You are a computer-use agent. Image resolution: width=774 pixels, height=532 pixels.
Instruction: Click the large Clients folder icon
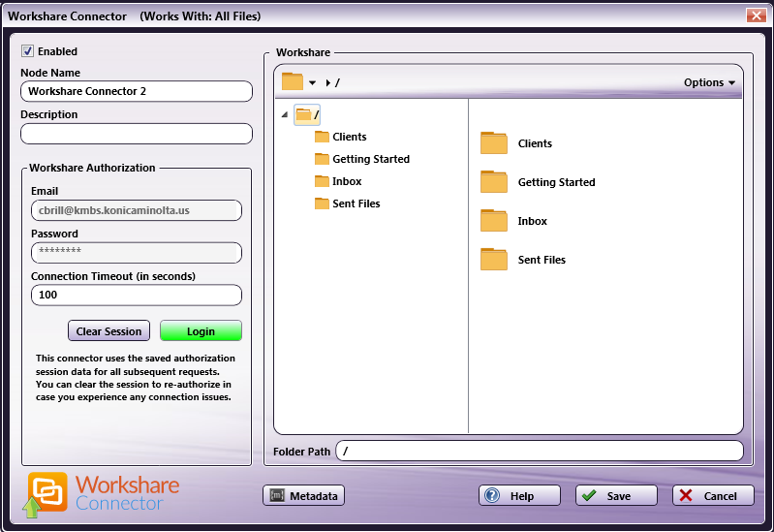494,143
